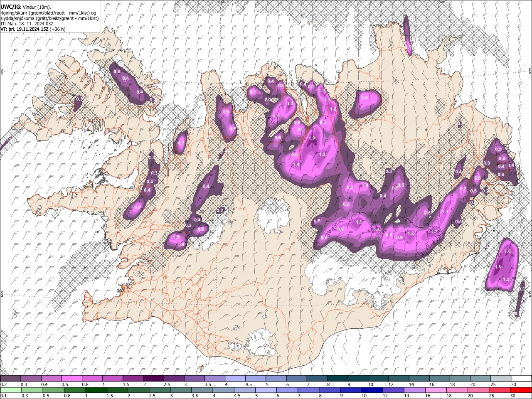Click the '4.5' label in the bottom legend row

tap(237, 396)
